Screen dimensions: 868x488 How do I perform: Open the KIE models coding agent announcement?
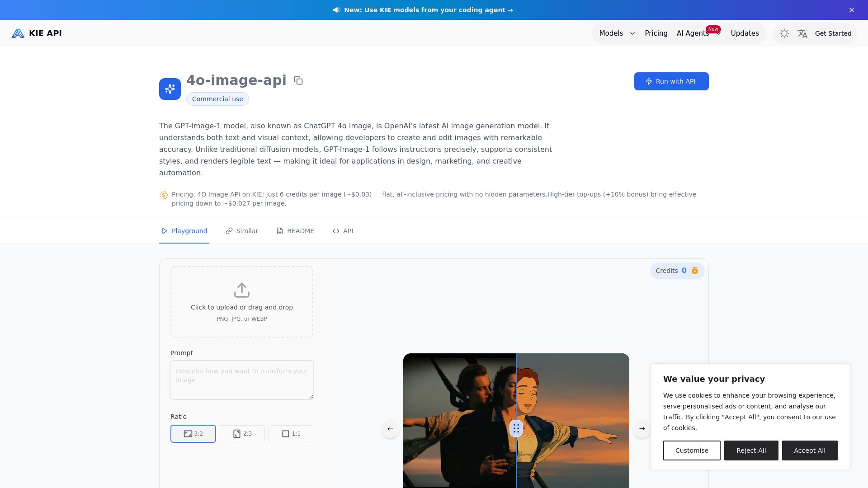(x=429, y=10)
